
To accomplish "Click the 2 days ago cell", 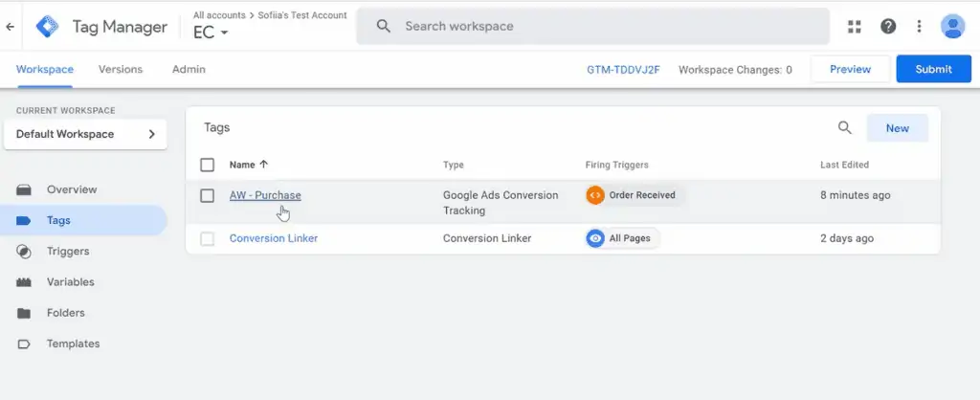I will coord(847,238).
